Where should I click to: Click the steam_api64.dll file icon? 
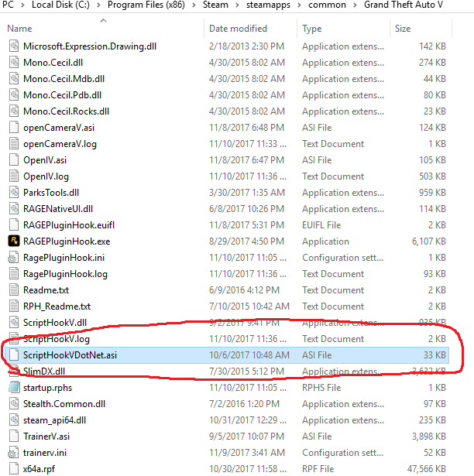14,420
